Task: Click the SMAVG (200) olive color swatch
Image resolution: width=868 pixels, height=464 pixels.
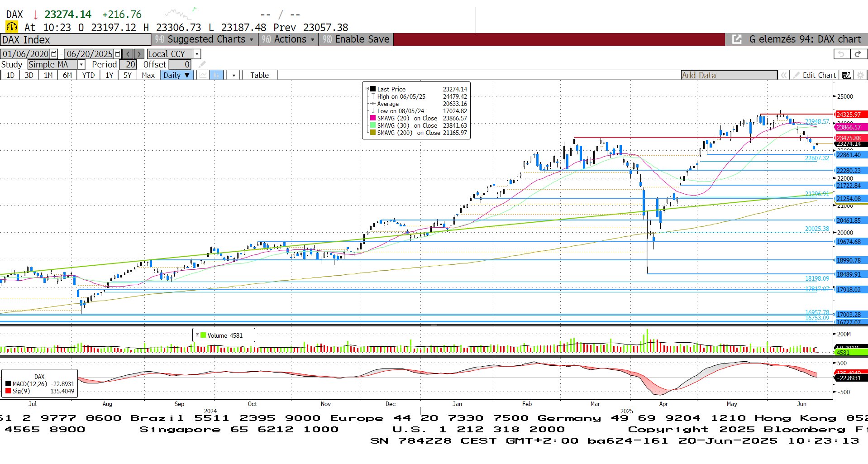Action: click(373, 133)
